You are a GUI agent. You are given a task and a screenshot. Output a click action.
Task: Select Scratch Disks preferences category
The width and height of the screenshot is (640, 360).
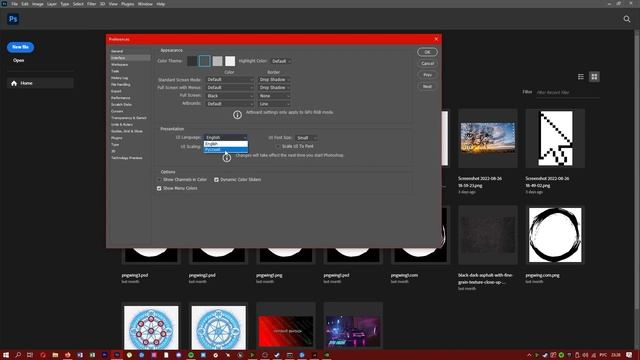point(122,104)
